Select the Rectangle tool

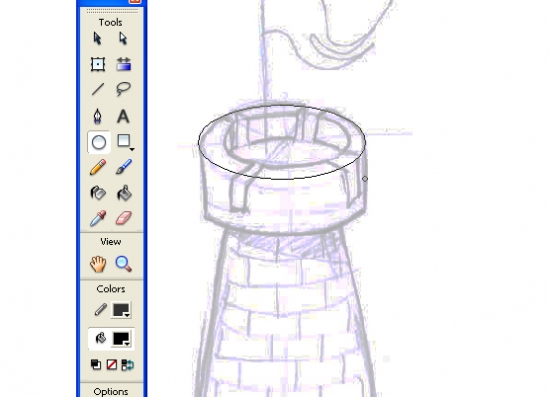(123, 141)
